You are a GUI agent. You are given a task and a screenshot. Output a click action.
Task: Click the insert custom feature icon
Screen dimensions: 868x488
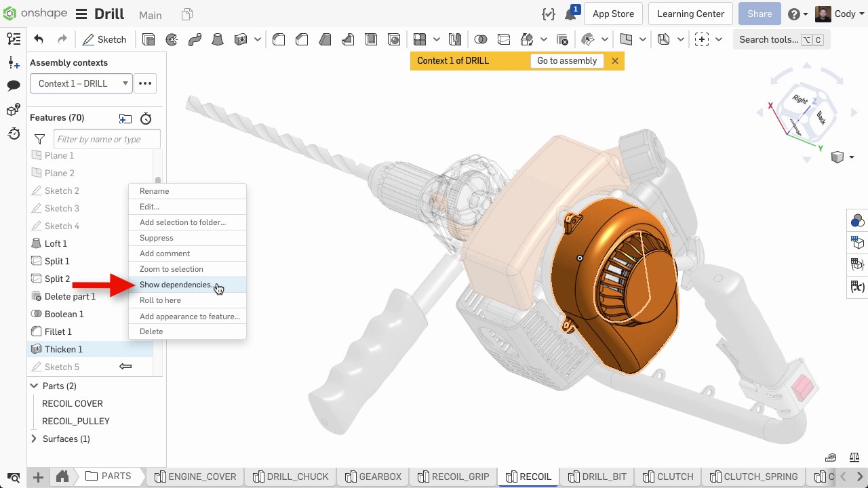[x=702, y=39]
